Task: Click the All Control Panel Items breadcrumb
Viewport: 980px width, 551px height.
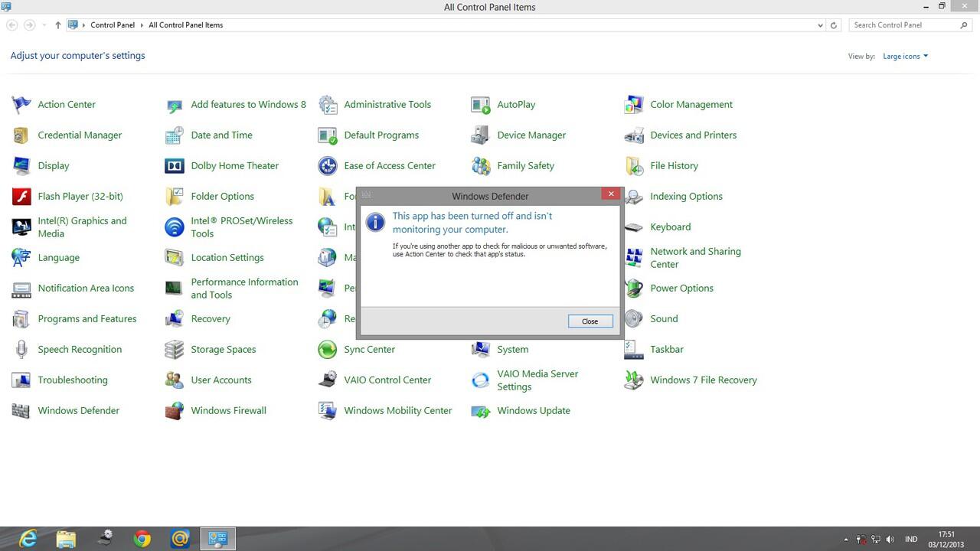Action: [x=186, y=25]
